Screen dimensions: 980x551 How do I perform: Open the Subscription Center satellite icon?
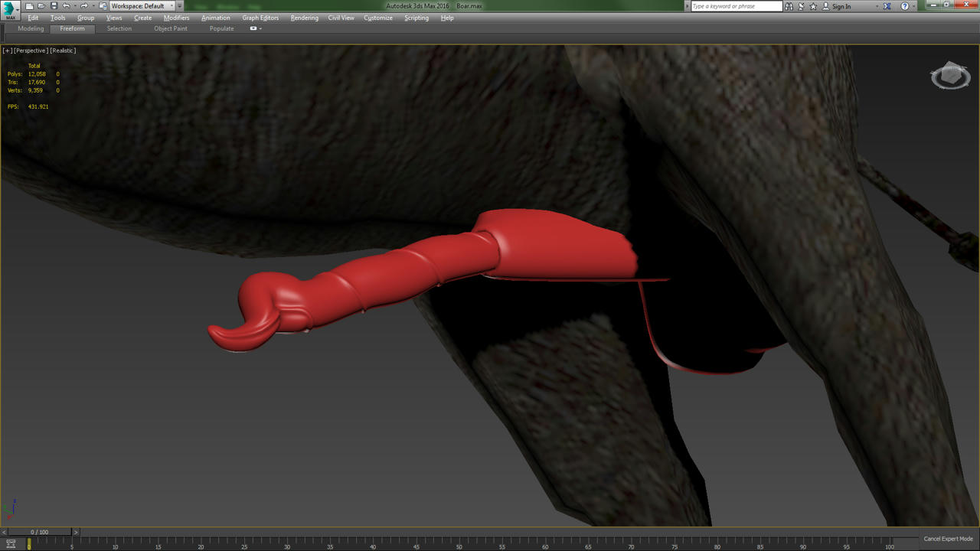[801, 6]
